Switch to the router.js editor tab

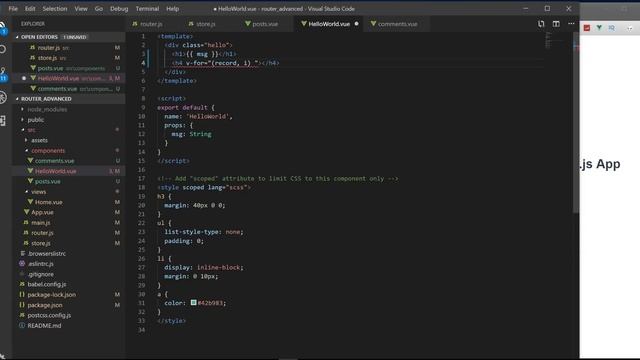pos(153,24)
